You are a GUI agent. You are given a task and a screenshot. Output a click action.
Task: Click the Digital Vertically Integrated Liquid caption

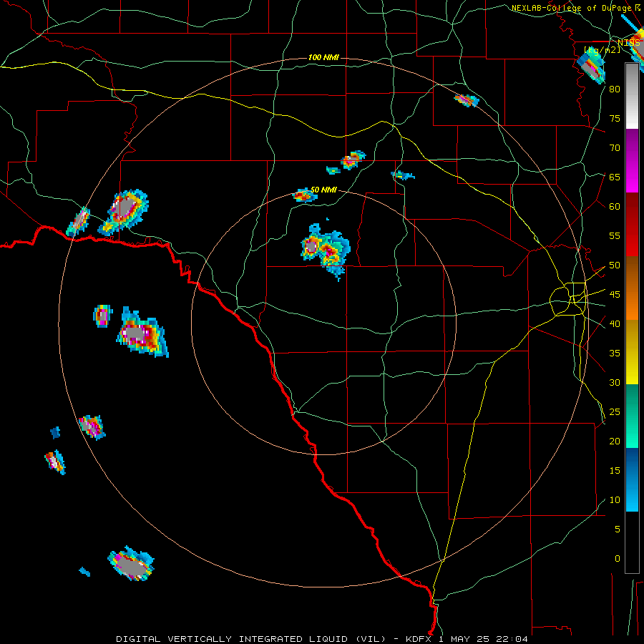pyautogui.click(x=321, y=639)
